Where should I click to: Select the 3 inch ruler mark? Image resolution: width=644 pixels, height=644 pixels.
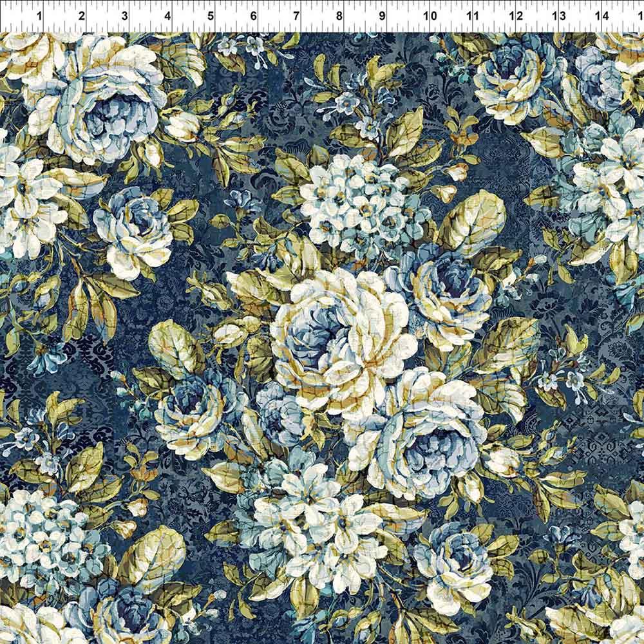[x=124, y=16]
